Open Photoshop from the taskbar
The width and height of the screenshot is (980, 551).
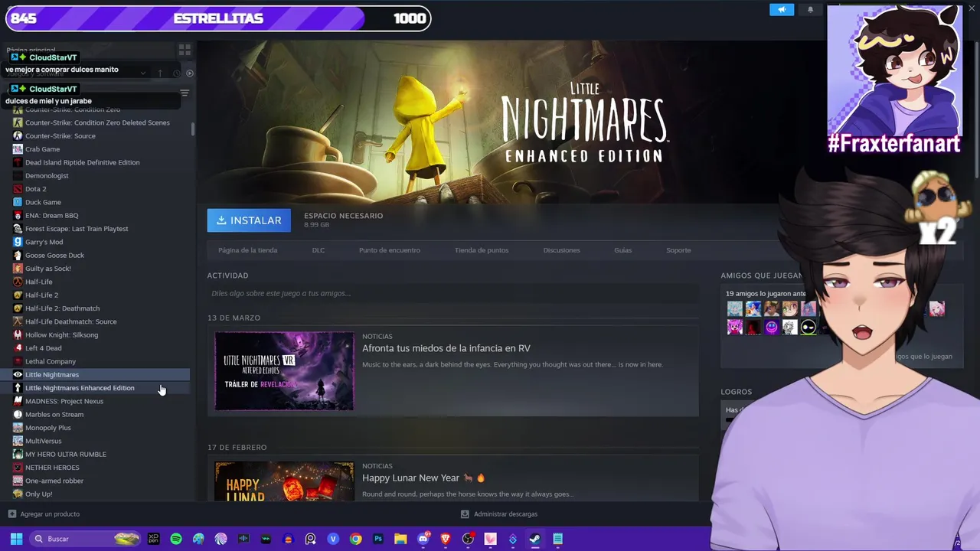378,539
